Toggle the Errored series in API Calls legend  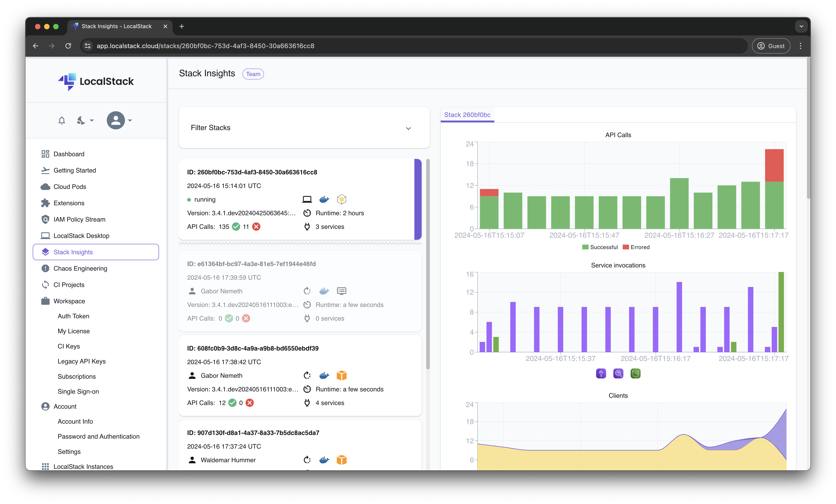[x=636, y=247]
